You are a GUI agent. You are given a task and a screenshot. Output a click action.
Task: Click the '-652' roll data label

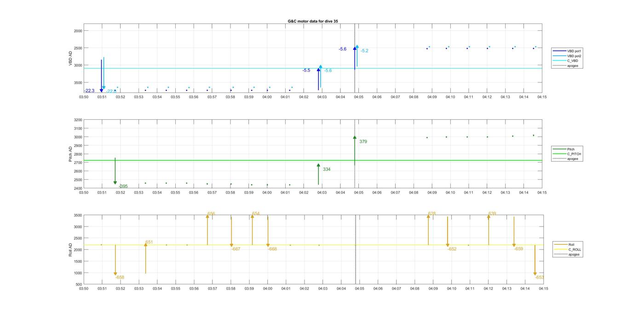[x=452, y=249]
